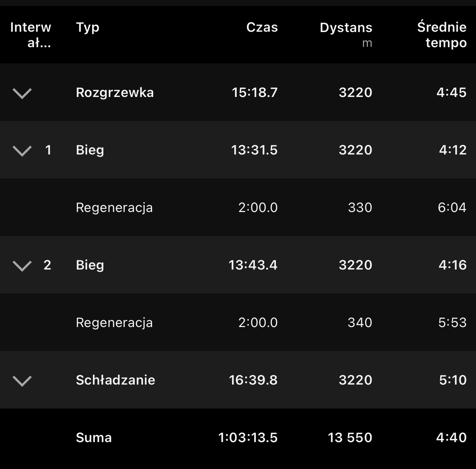Tap the 340 m recovery distance

pos(360,323)
